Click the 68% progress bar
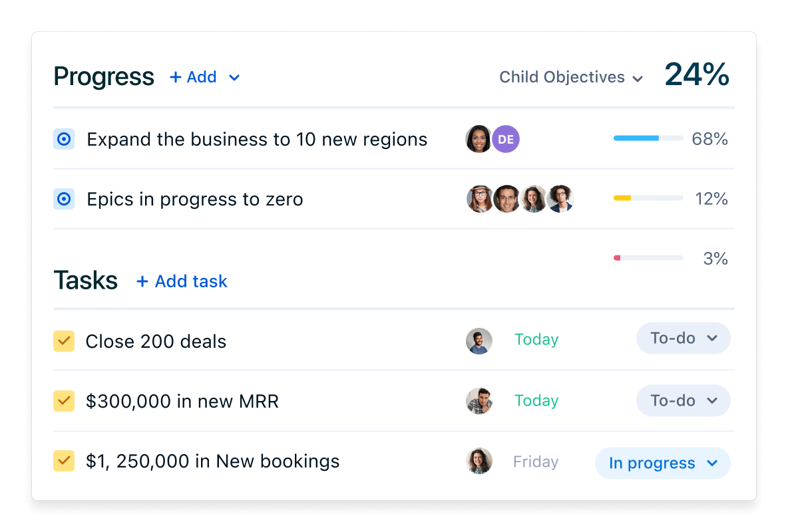Viewport: 788px width, 532px height. pos(648,138)
